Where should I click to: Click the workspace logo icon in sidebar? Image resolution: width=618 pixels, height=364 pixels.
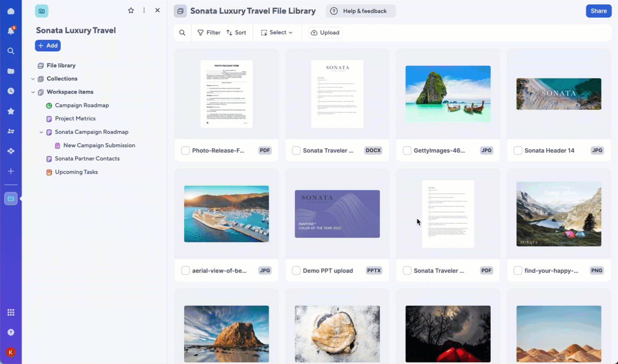click(x=42, y=11)
